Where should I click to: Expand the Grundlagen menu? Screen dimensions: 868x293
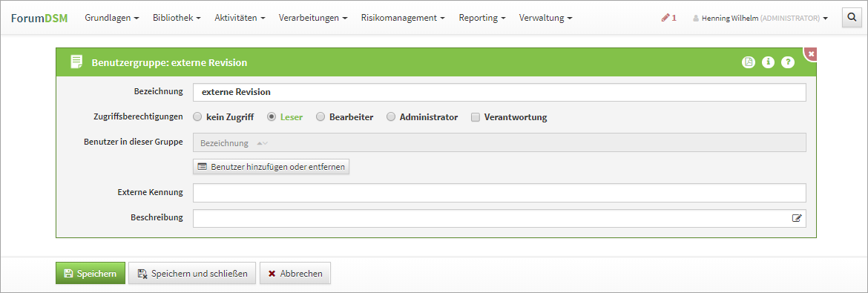click(112, 18)
